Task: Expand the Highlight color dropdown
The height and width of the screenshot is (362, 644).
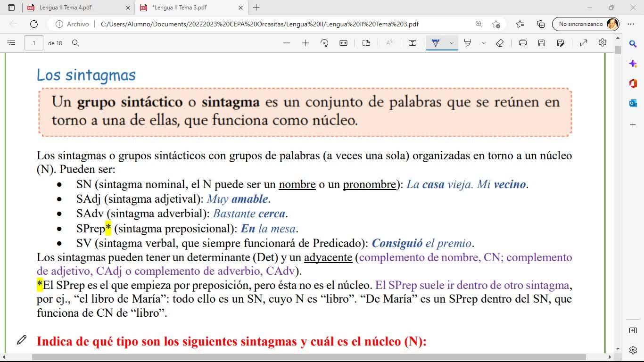Action: pyautogui.click(x=483, y=43)
